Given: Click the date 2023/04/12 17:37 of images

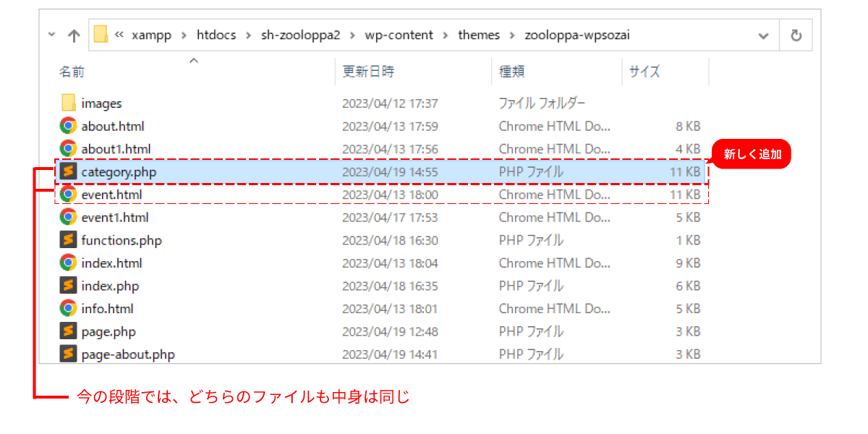Looking at the screenshot, I should (390, 103).
